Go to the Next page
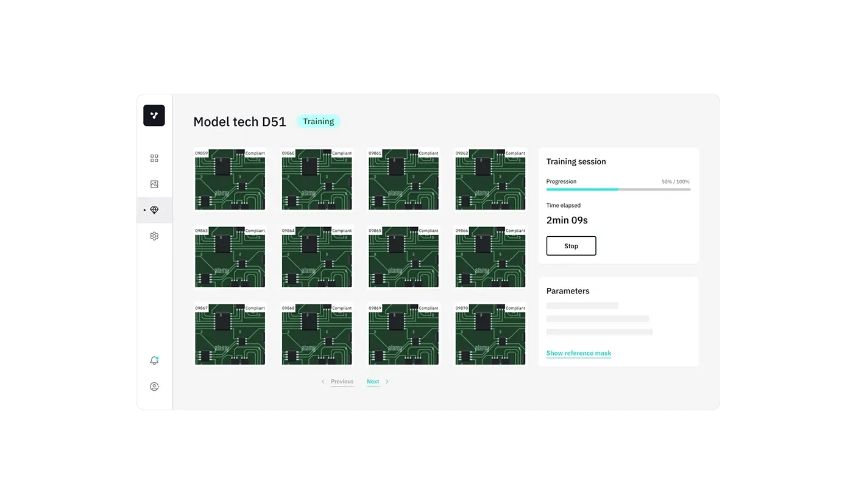This screenshot has height=504, width=856. (x=373, y=382)
